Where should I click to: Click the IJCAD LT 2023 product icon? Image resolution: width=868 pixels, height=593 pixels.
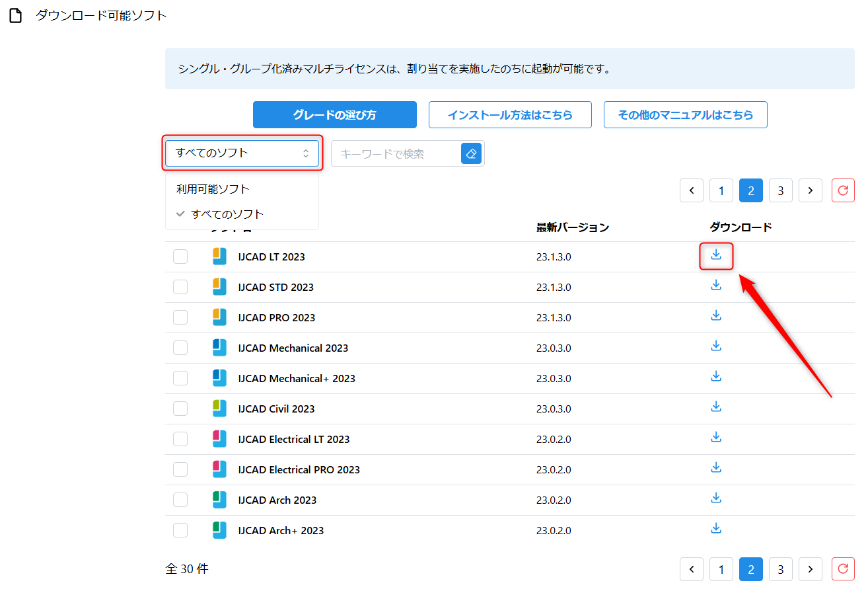point(219,257)
